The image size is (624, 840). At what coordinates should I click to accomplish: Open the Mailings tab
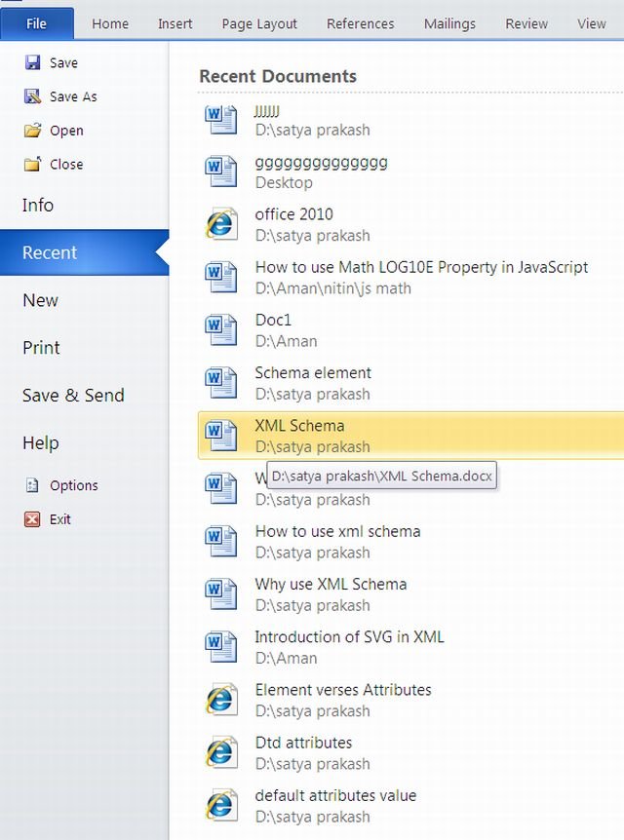click(449, 23)
